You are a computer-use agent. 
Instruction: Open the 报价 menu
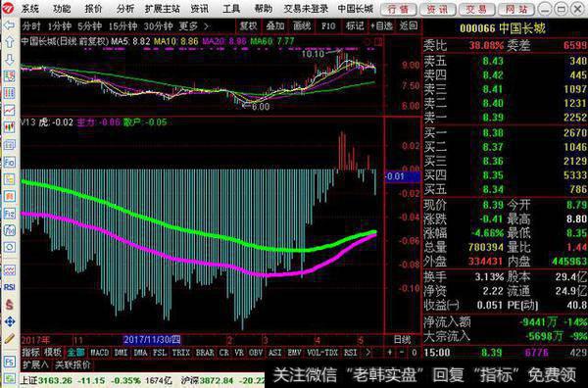click(93, 9)
